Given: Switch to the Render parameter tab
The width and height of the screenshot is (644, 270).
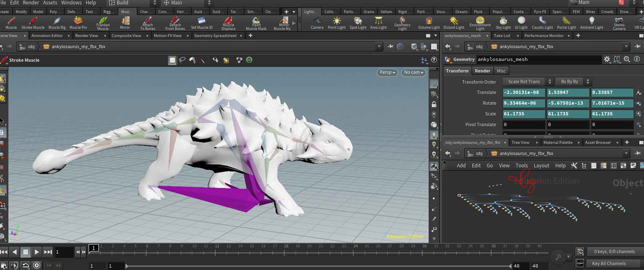Looking at the screenshot, I should (x=482, y=71).
